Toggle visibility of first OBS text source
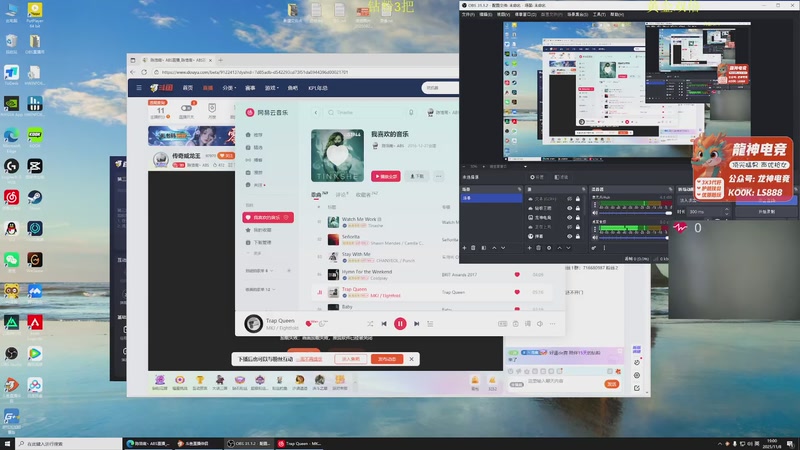 click(x=569, y=198)
